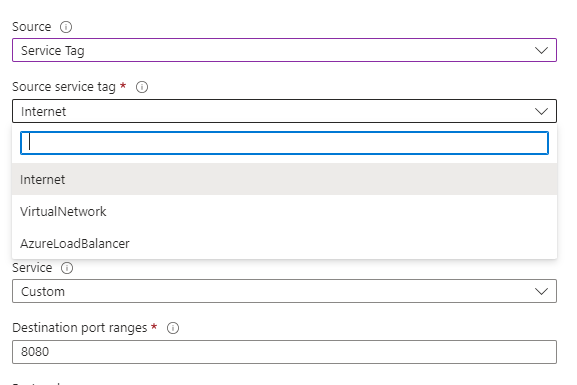This screenshot has height=385, width=577.
Task: Click the red required asterisk by Source service tag
Action: click(x=123, y=86)
